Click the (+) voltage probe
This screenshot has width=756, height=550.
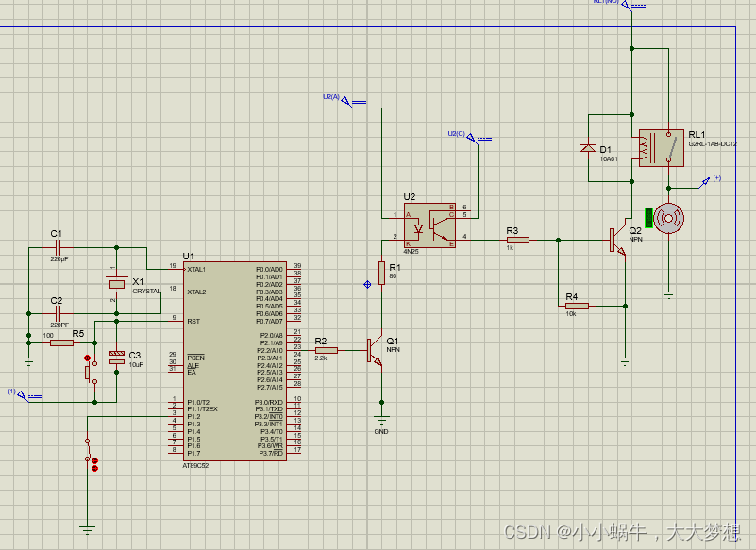tap(705, 182)
